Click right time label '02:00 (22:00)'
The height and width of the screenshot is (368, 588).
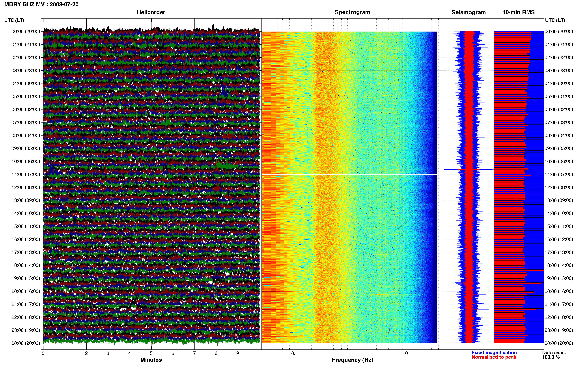pos(559,57)
